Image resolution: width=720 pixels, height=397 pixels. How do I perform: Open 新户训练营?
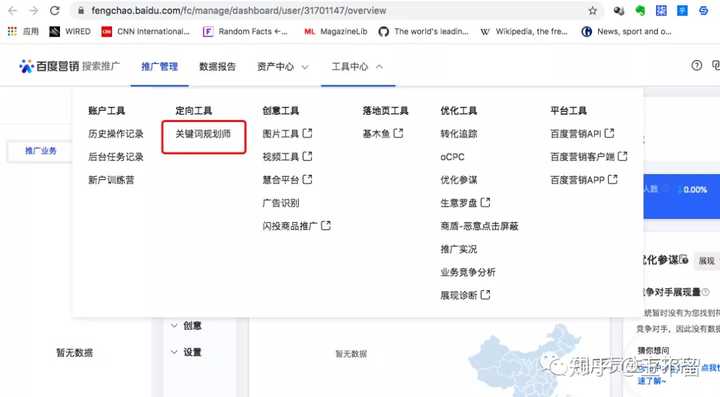[111, 180]
